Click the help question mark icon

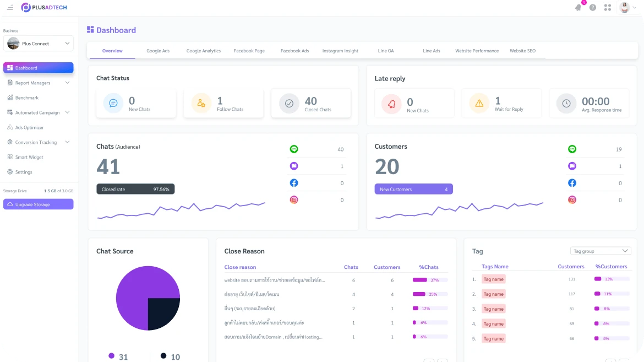click(x=593, y=8)
